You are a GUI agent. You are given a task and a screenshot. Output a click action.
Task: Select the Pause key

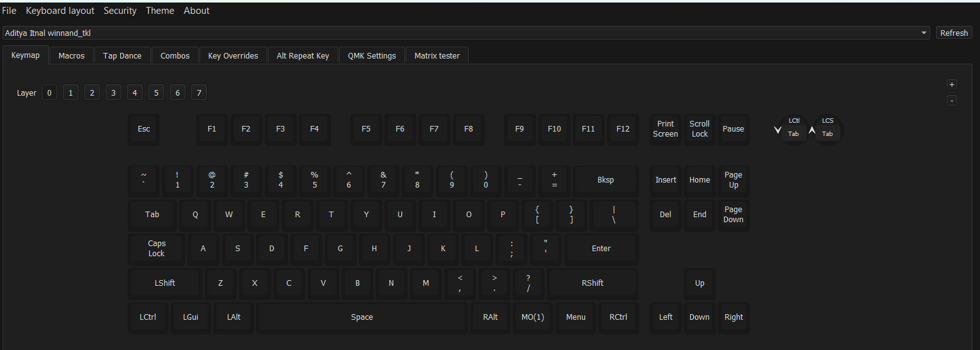point(733,129)
